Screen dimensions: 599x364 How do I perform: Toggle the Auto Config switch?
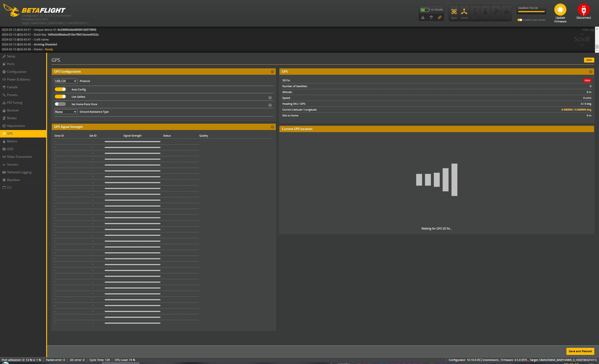coord(60,89)
